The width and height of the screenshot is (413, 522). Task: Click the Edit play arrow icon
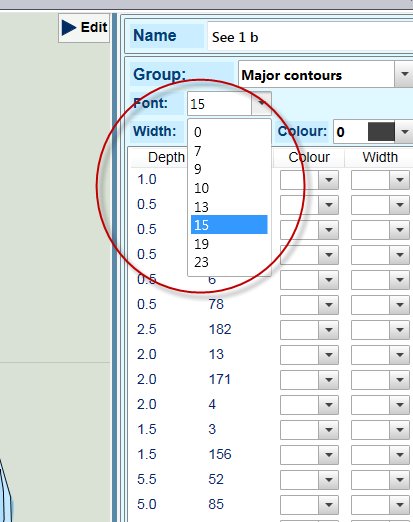tap(69, 27)
